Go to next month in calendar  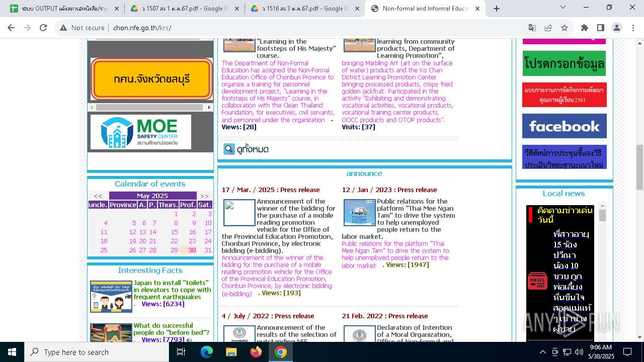(204, 196)
